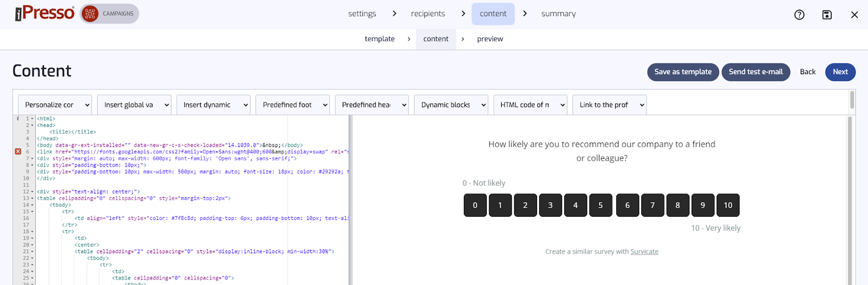Open the Predefined header dropdown

[372, 105]
